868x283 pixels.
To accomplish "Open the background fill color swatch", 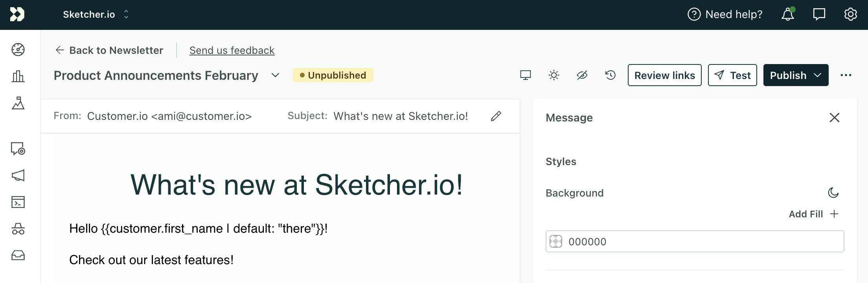I will 556,241.
